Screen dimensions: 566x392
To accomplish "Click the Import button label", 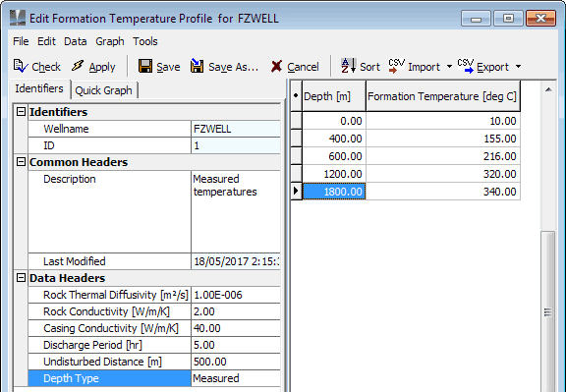I will tap(424, 67).
